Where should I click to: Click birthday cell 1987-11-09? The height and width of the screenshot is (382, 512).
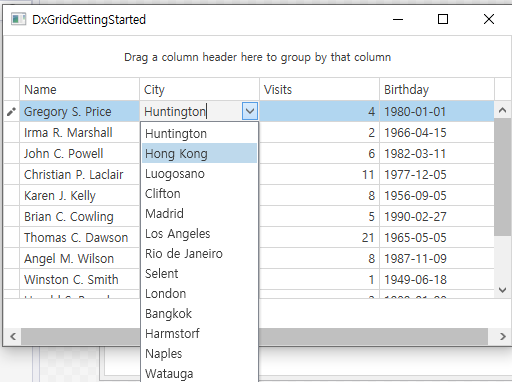click(x=437, y=258)
